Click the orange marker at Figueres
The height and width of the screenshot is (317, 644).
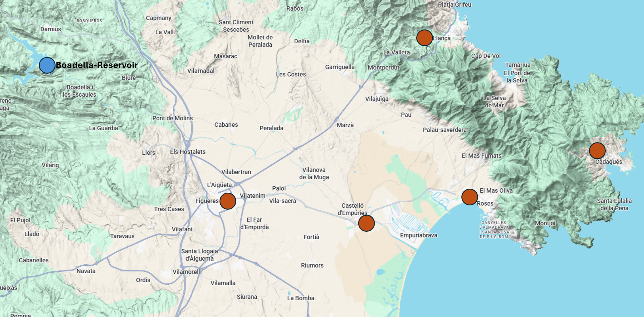[228, 201]
